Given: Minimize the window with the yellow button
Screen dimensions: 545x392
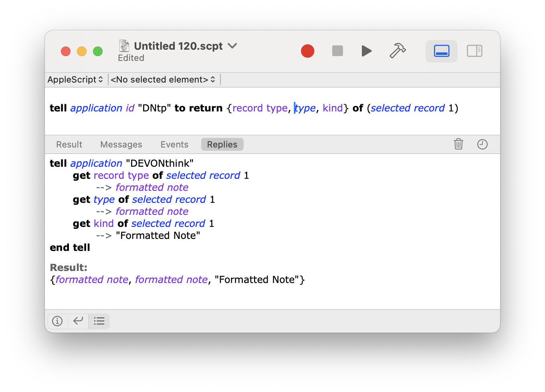Looking at the screenshot, I should (x=82, y=51).
